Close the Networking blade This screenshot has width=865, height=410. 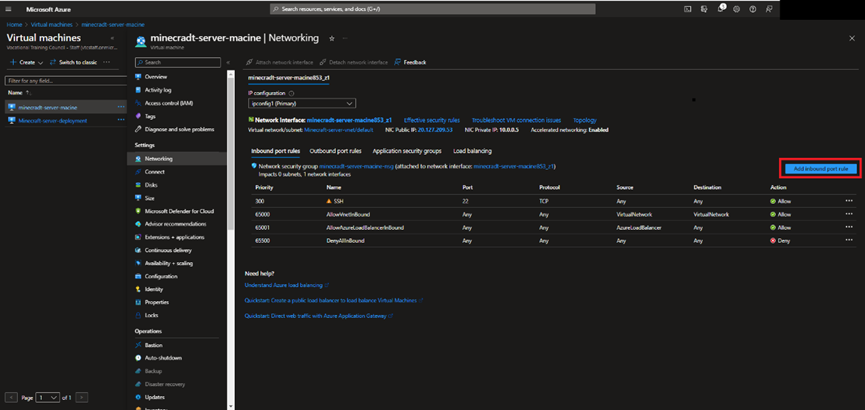pyautogui.click(x=852, y=38)
